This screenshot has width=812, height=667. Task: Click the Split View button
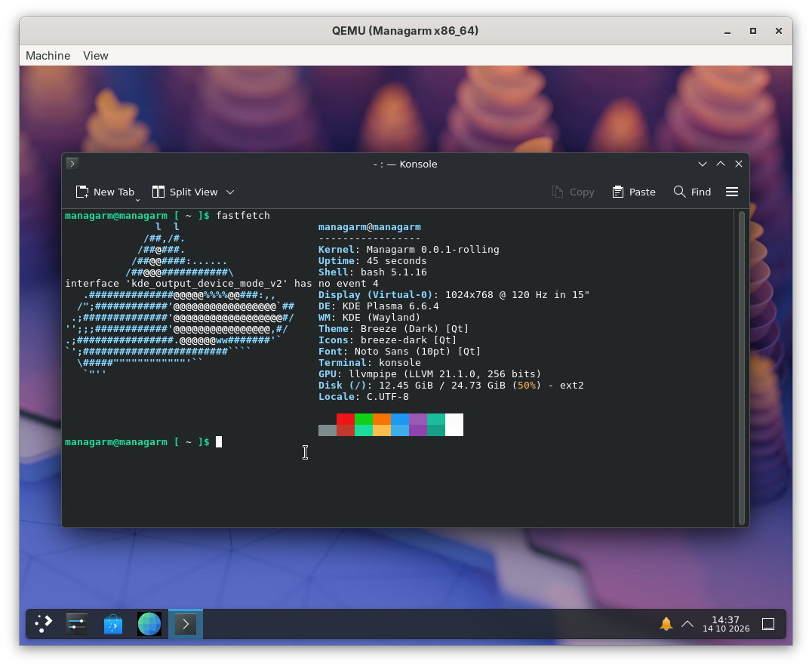185,192
